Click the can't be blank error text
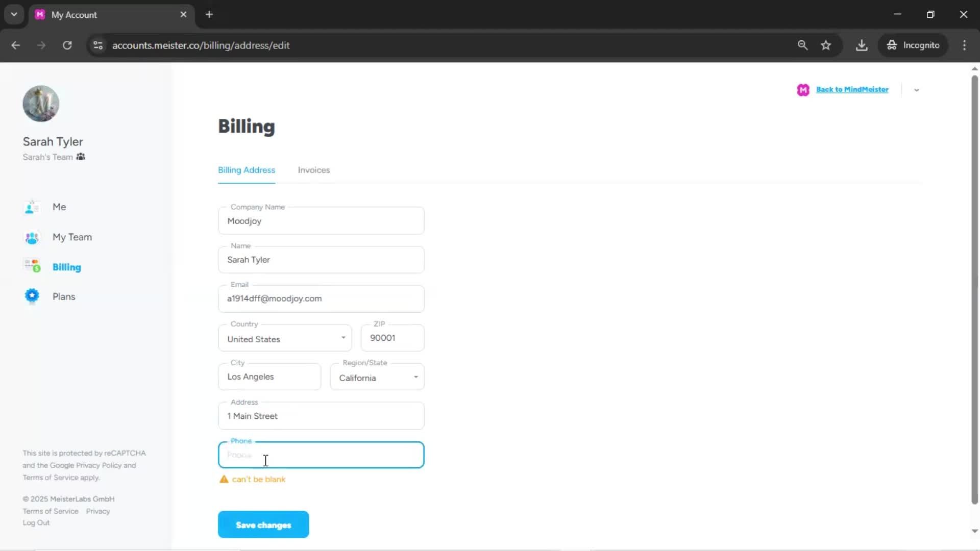Image resolution: width=980 pixels, height=551 pixels. [x=259, y=479]
